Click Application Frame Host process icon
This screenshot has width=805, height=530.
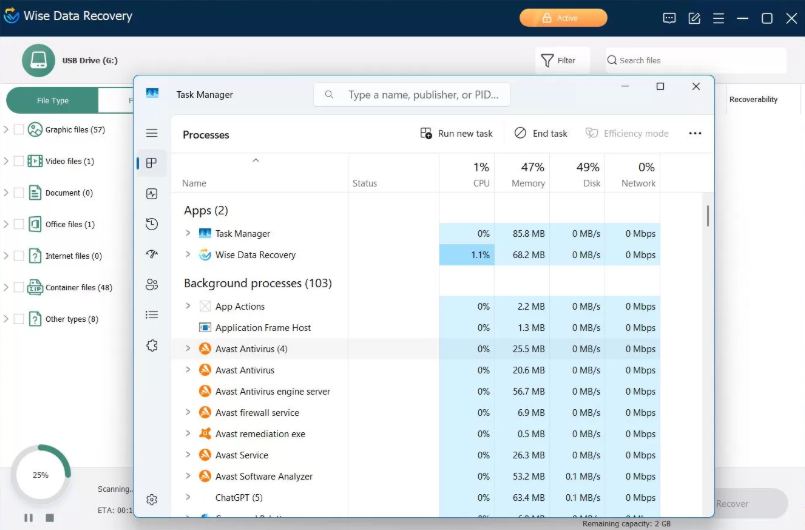205,328
